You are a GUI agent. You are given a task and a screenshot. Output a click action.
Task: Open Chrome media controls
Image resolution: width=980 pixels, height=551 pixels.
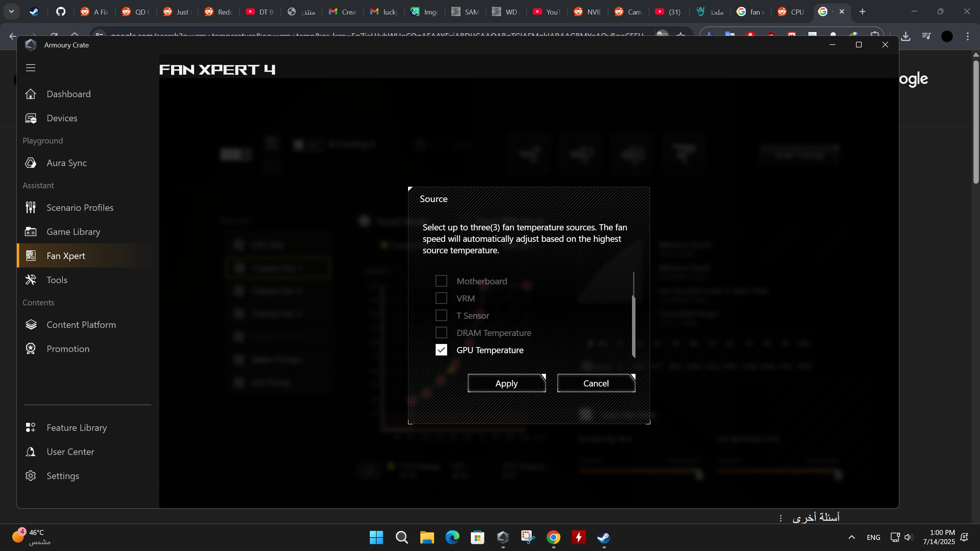tap(926, 36)
